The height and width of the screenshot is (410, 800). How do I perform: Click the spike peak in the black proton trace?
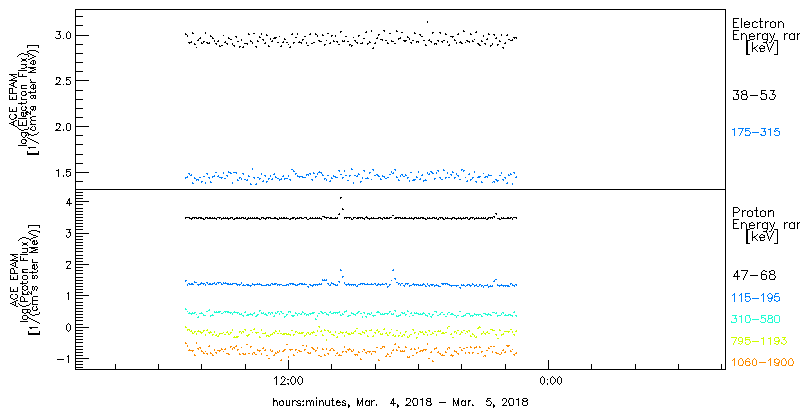point(340,198)
